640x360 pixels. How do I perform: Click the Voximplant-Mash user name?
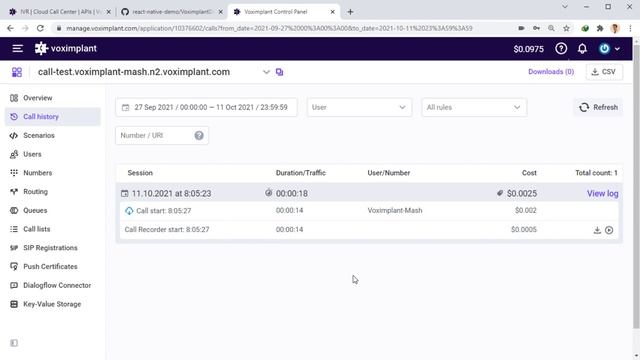395,211
